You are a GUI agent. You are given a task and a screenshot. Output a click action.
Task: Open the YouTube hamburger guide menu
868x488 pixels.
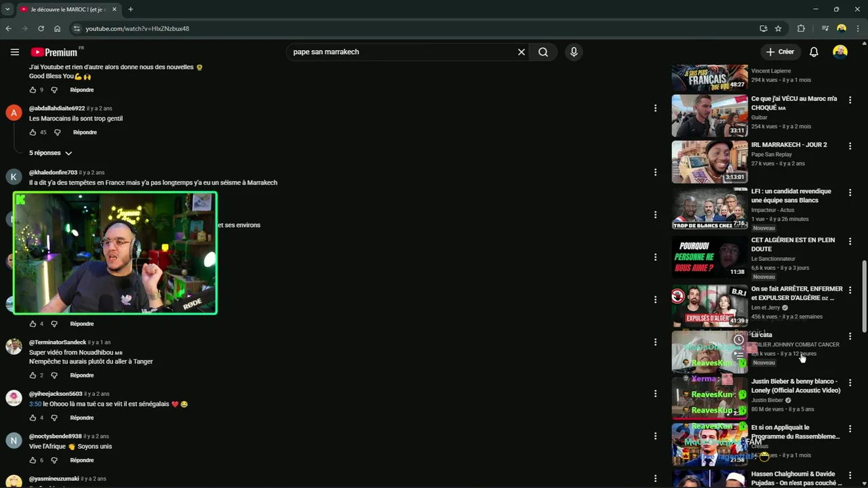[x=15, y=52]
